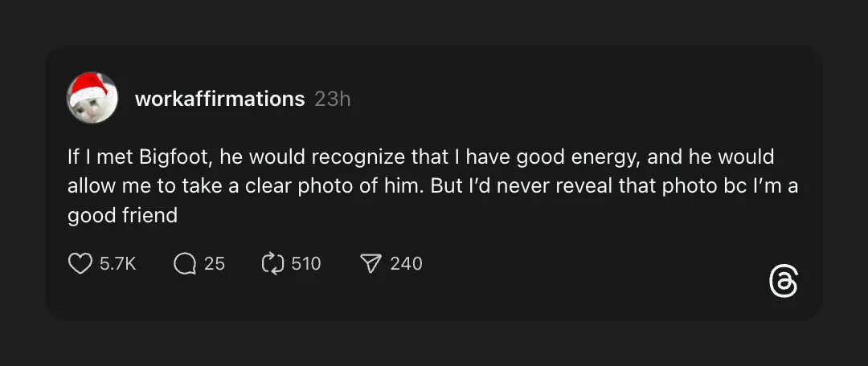Open the workaffirmations username link
The image size is (868, 366).
click(219, 99)
